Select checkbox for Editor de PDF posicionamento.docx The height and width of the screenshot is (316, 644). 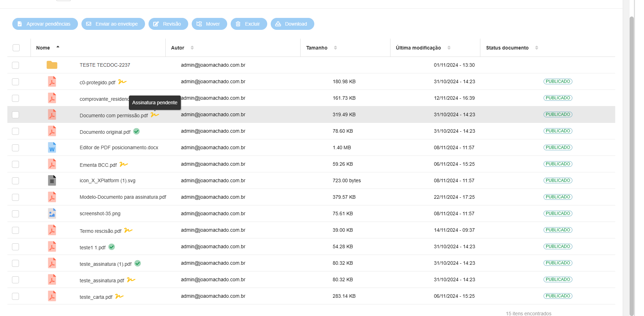click(15, 148)
